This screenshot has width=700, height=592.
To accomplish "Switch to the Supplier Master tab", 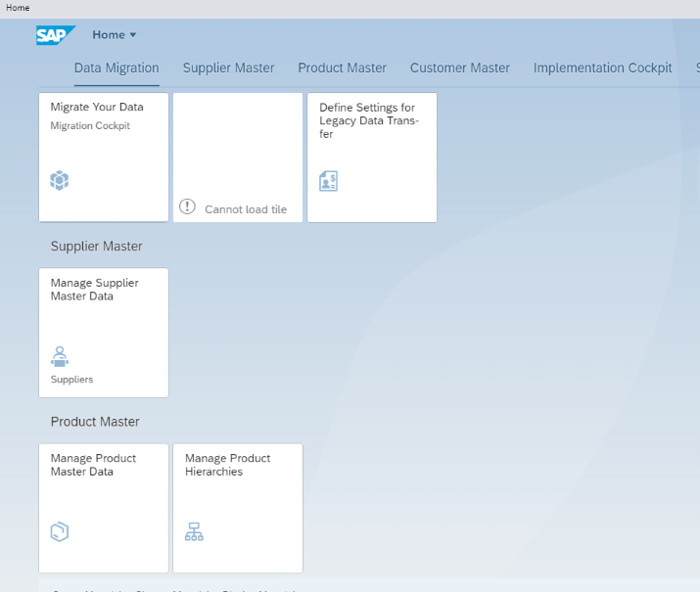I will click(228, 68).
